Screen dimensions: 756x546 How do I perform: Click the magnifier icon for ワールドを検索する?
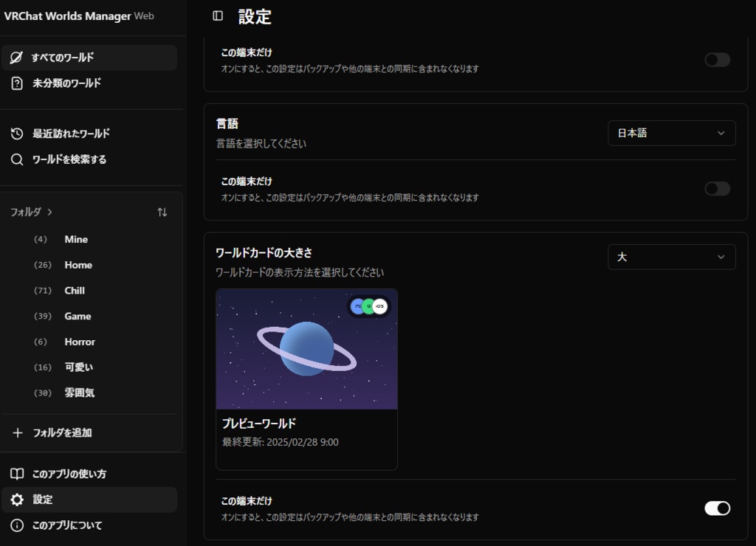click(x=17, y=159)
